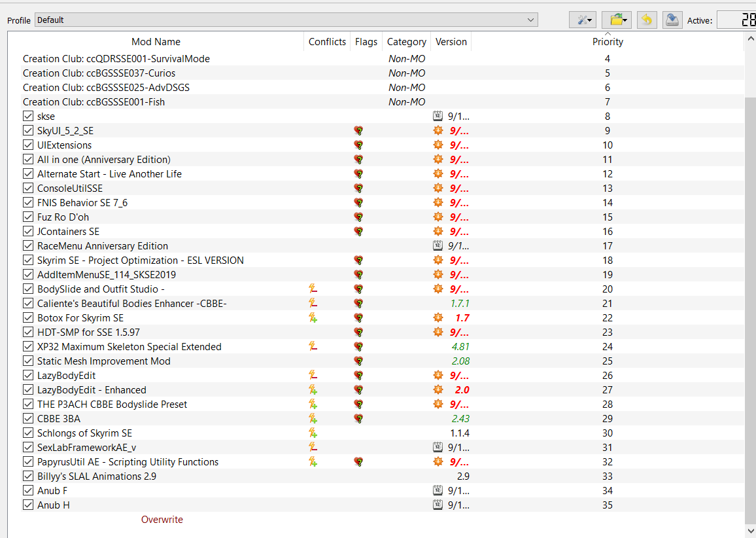Toggle the Anub H checkbox
The width and height of the screenshot is (756, 538).
point(28,505)
